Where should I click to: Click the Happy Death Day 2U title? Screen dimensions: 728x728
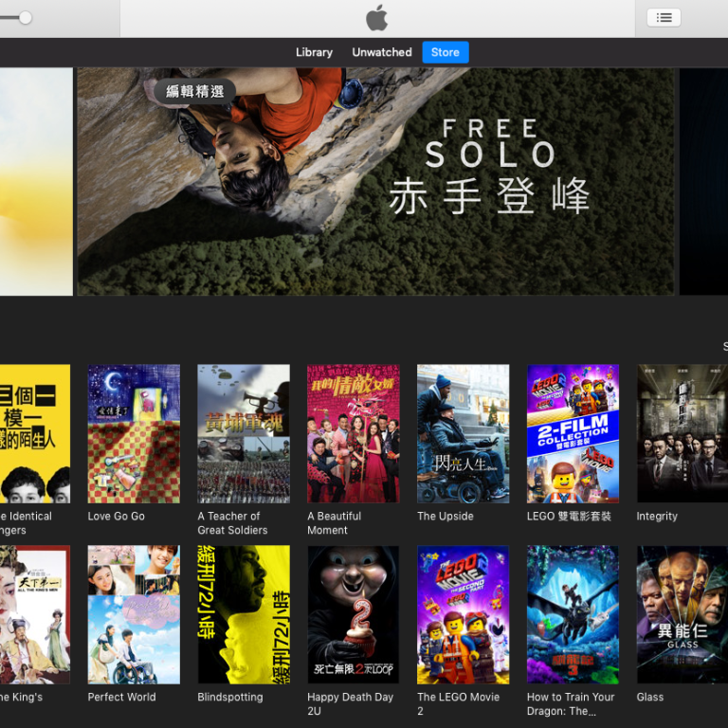pos(350,704)
